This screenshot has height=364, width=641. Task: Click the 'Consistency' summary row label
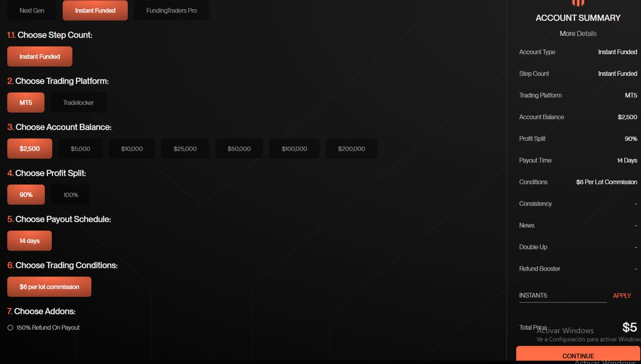point(535,204)
